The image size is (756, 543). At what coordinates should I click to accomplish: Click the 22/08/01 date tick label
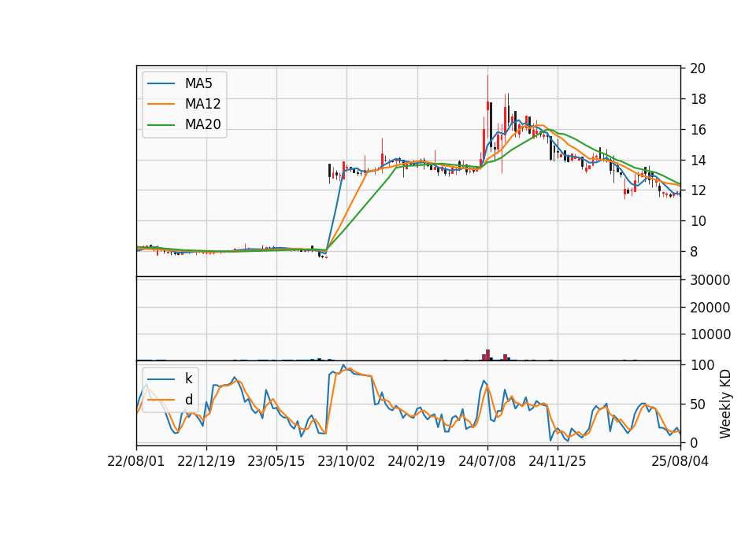[x=136, y=461]
